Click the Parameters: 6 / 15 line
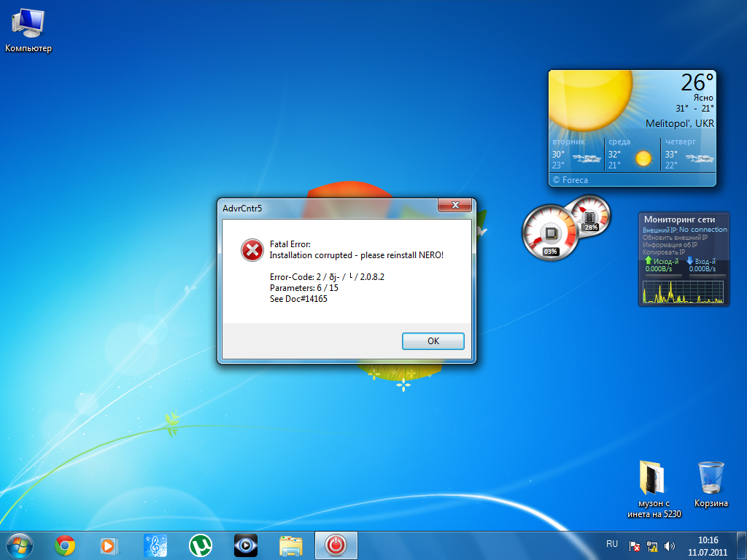This screenshot has height=560, width=747. click(304, 288)
